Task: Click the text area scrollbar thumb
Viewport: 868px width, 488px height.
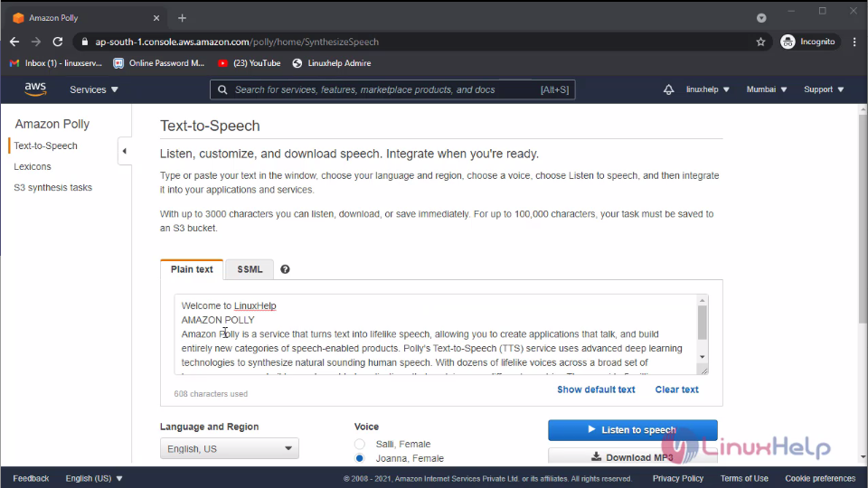Action: point(702,322)
